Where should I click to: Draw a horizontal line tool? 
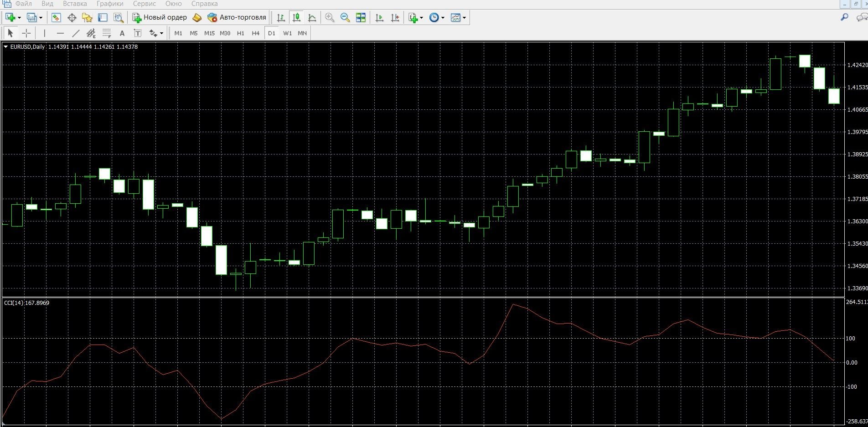coord(60,33)
